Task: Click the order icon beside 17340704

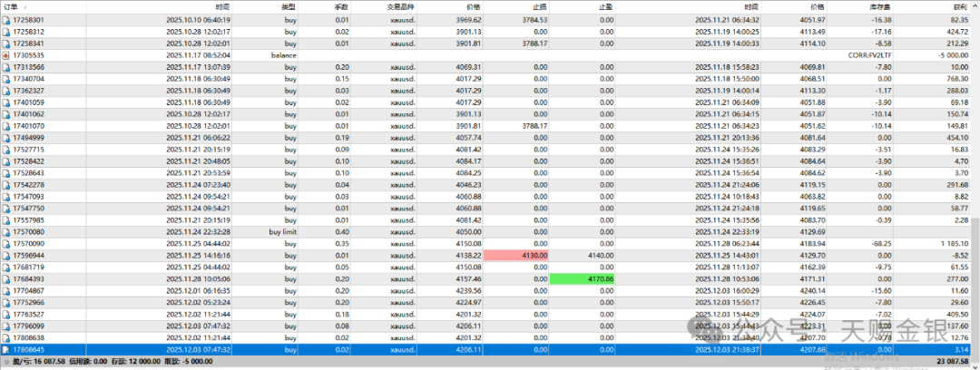Action: (6, 79)
